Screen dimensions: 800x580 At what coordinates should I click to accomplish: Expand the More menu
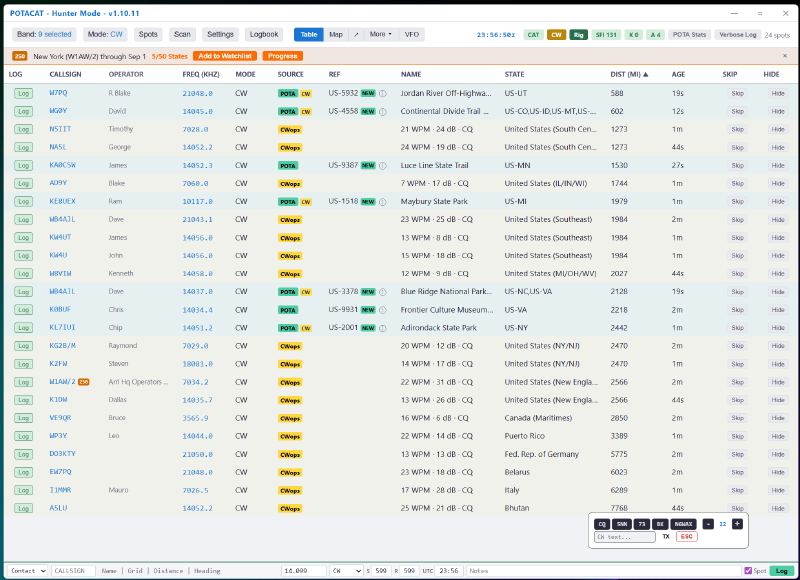[x=381, y=34]
